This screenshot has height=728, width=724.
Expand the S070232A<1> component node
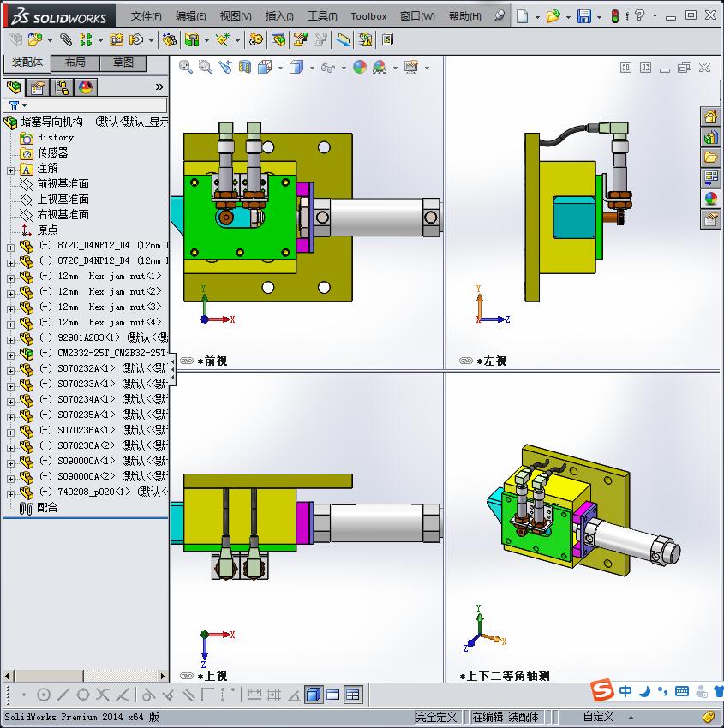pyautogui.click(x=10, y=371)
